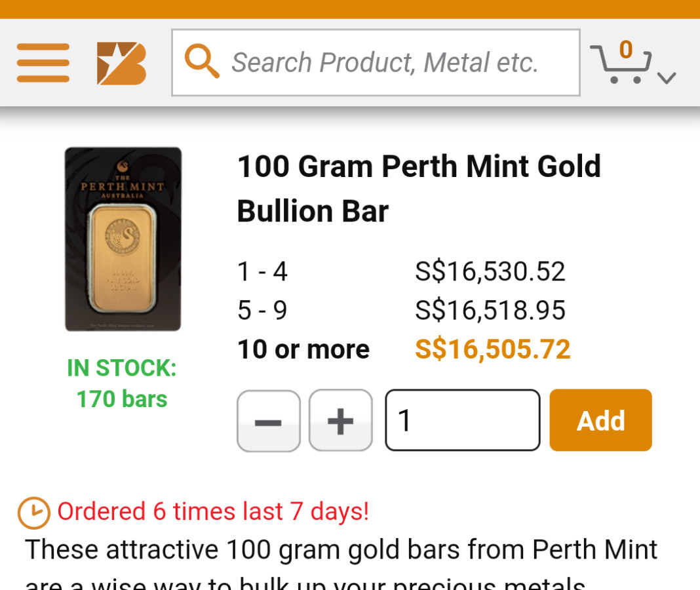Viewport: 700px width, 590px height.
Task: Increase quantity with the plus button
Action: click(340, 421)
